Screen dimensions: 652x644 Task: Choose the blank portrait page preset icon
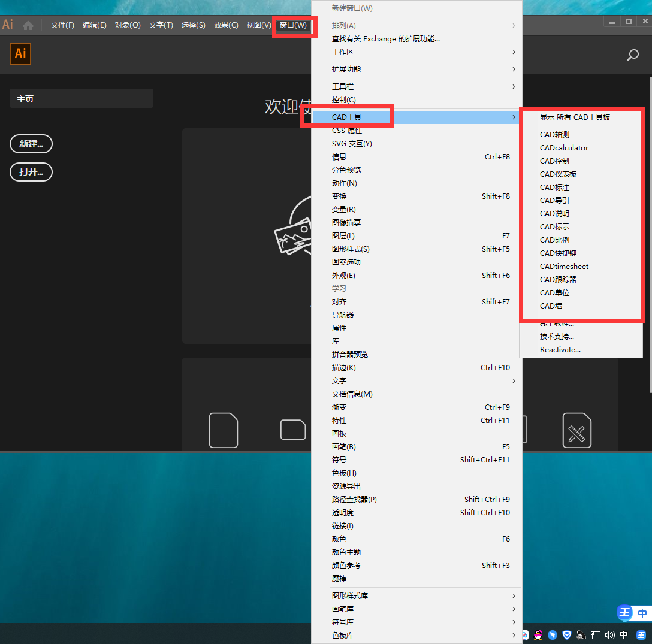(x=224, y=430)
